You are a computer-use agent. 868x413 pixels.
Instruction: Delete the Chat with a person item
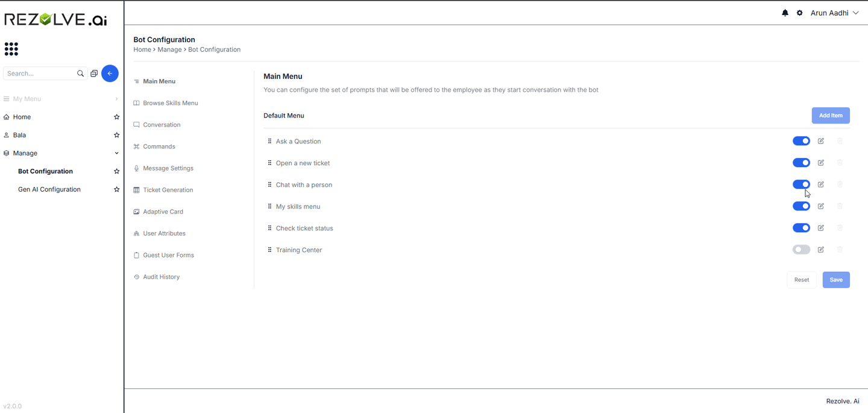(x=840, y=184)
